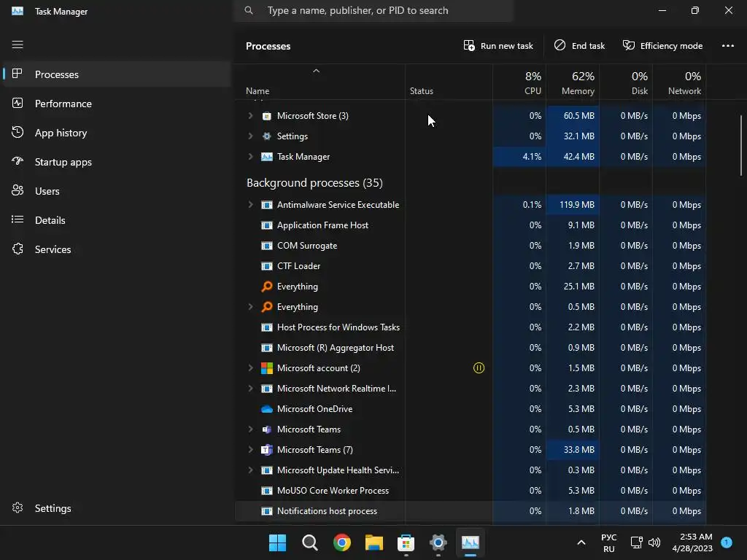The width and height of the screenshot is (747, 560).
Task: Open the Processes page from sidebar
Action: pyautogui.click(x=116, y=74)
